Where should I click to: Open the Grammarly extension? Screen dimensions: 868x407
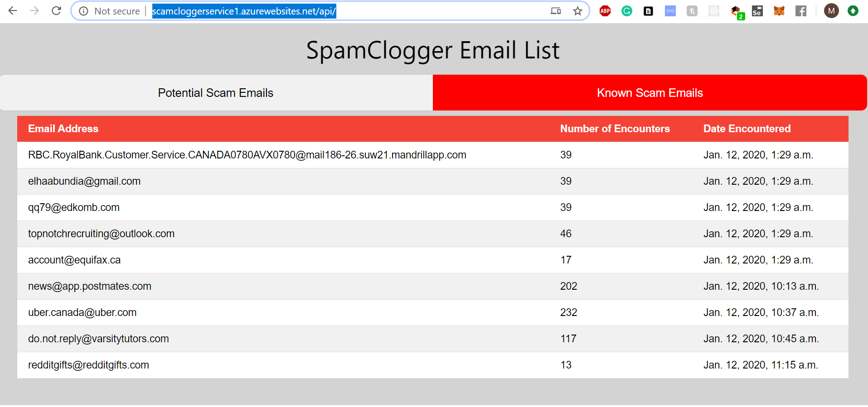(627, 11)
